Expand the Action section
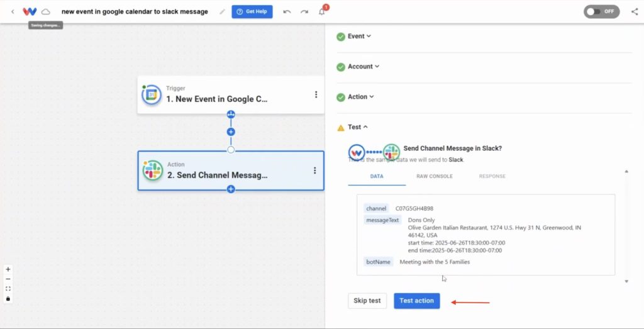Viewport: 644px width, 329px height. (x=361, y=97)
